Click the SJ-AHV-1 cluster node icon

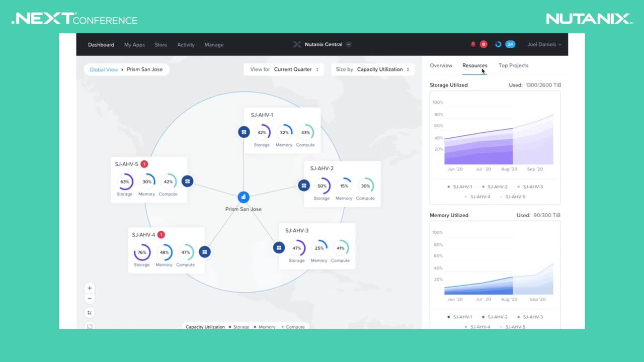[244, 132]
